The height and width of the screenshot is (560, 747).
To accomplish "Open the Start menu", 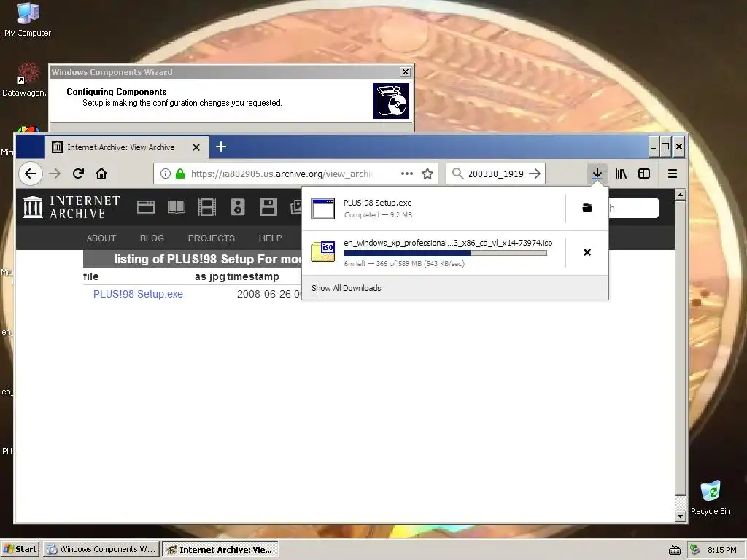I will click(20, 549).
